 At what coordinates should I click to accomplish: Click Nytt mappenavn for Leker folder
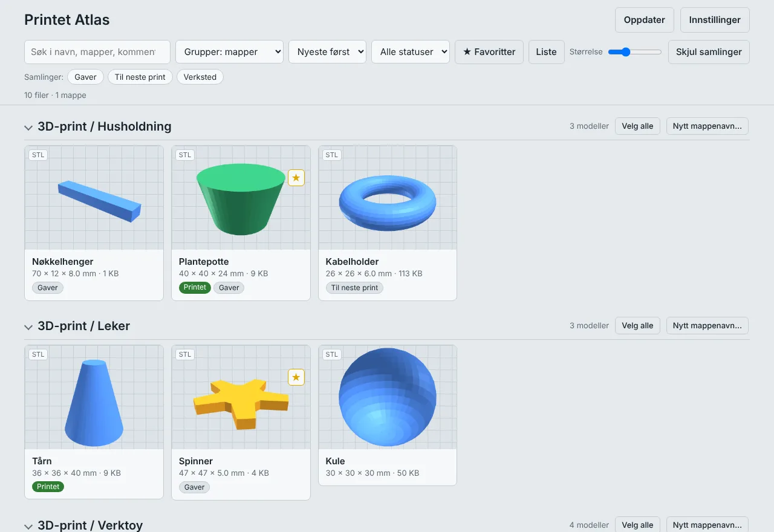[x=707, y=326]
